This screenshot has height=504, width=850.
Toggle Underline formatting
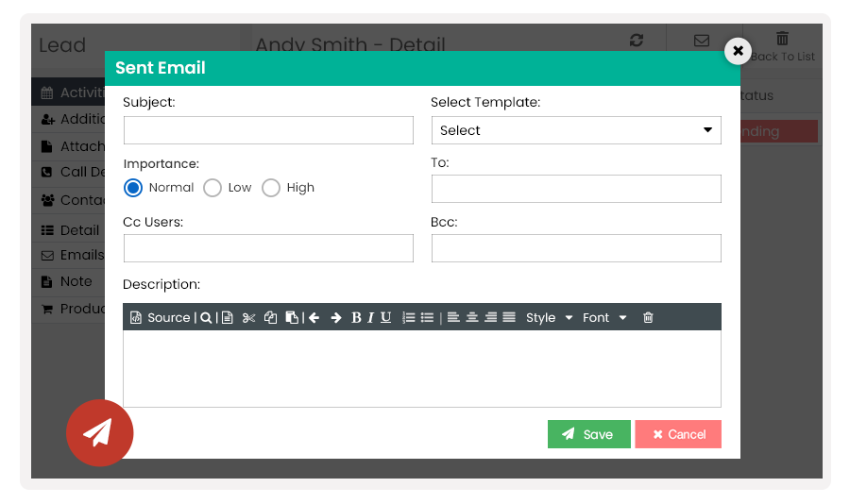point(385,317)
